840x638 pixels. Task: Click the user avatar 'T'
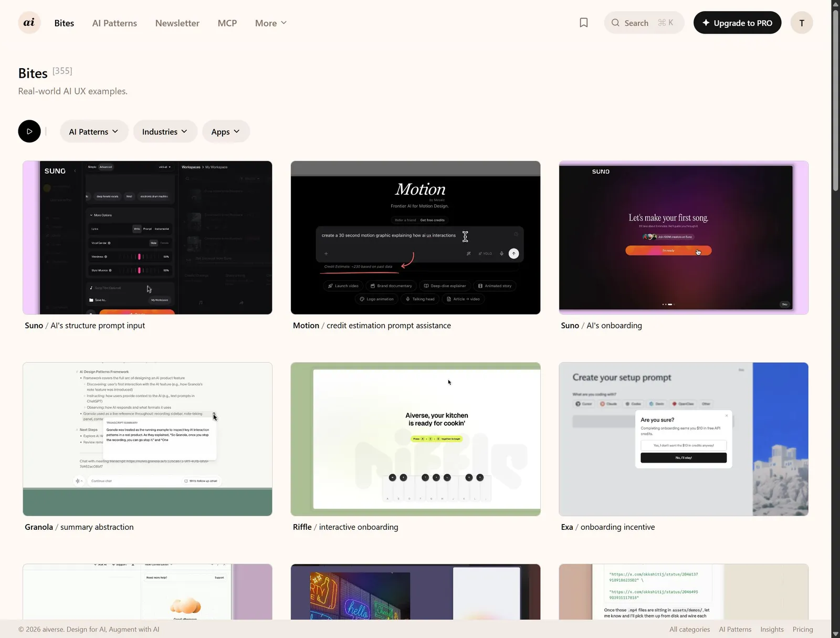(x=802, y=23)
